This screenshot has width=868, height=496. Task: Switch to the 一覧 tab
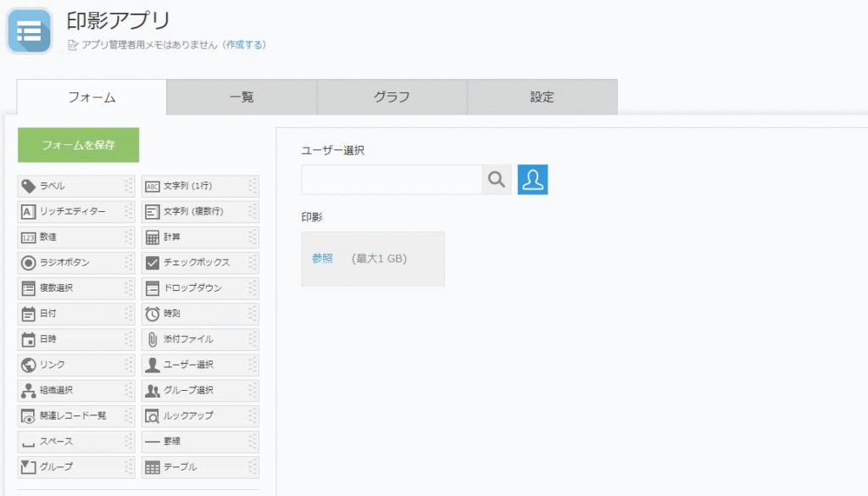[242, 97]
